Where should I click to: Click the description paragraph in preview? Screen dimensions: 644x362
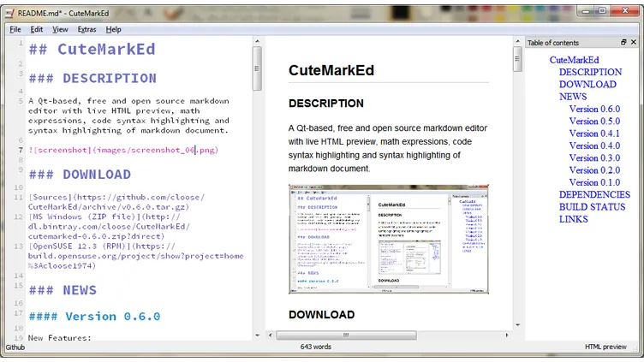(388, 148)
